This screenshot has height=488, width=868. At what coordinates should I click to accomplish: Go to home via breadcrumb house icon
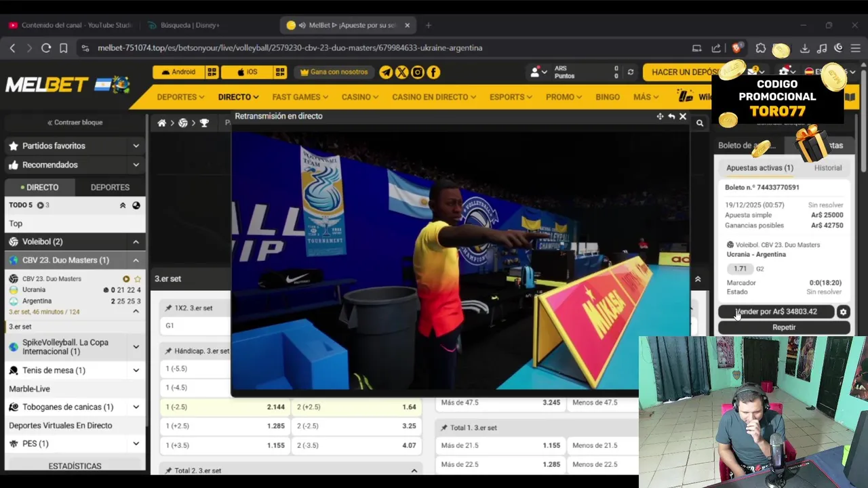click(162, 123)
